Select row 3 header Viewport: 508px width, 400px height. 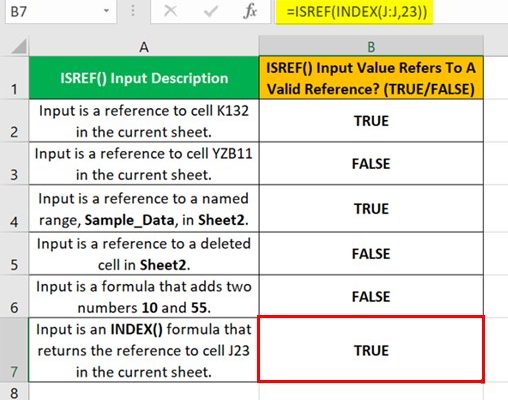14,163
